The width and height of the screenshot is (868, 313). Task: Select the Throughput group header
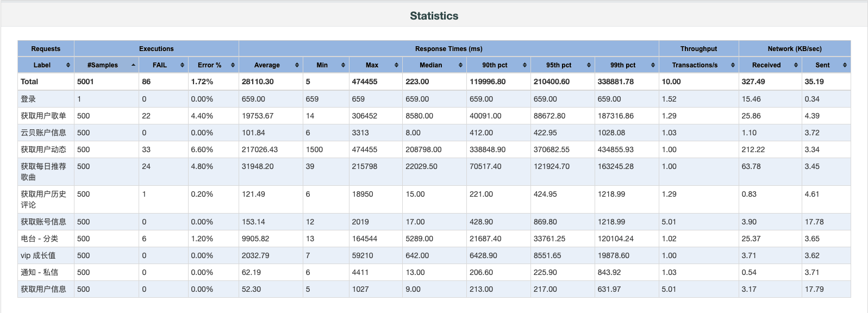[699, 49]
